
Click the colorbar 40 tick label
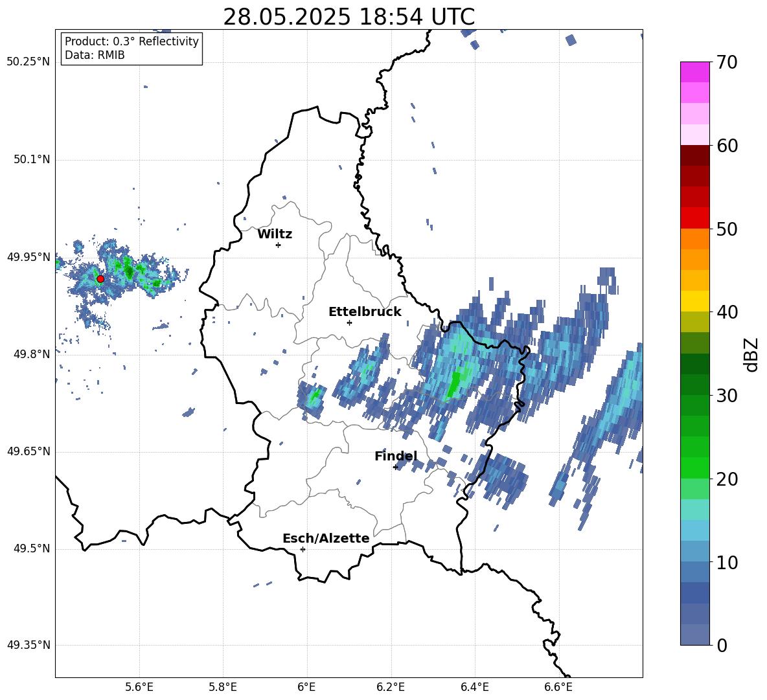coord(727,312)
